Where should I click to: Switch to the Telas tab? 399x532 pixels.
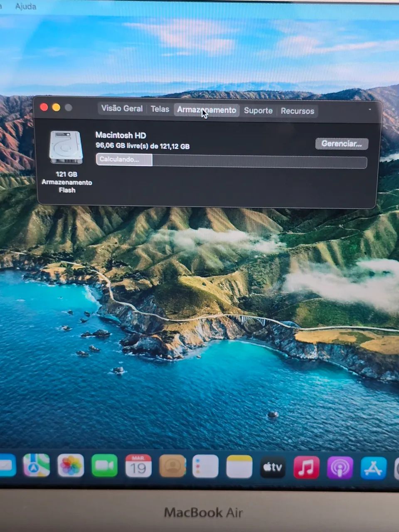(160, 109)
